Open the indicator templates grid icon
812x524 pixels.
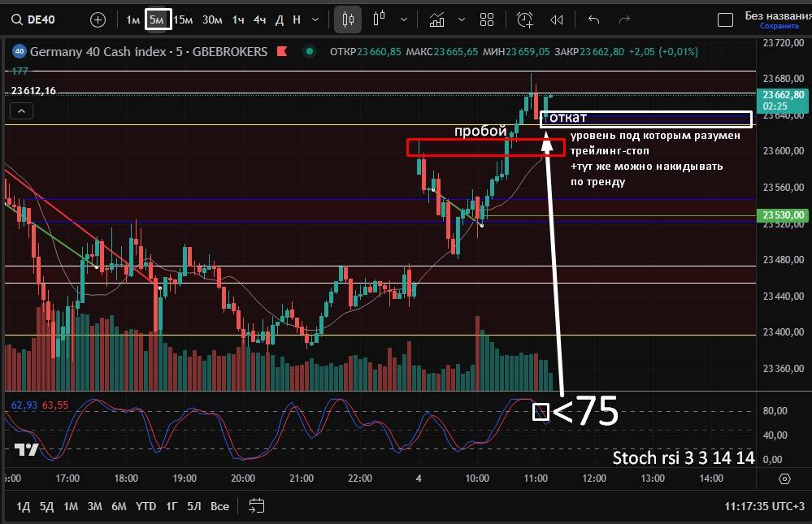487,19
